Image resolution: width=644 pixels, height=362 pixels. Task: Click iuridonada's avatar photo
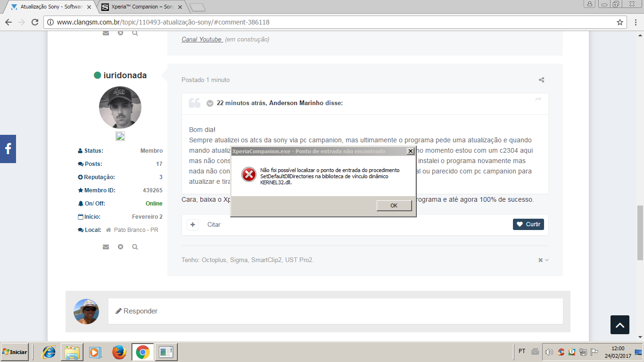coord(120,107)
